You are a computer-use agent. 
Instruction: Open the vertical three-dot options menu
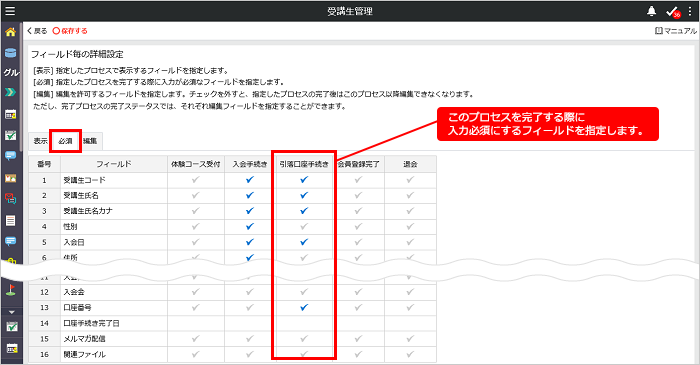pos(690,11)
